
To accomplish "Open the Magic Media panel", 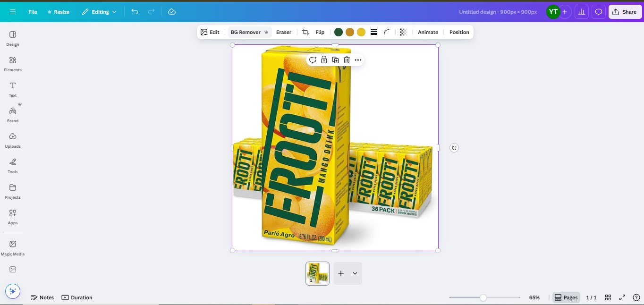I will click(12, 247).
